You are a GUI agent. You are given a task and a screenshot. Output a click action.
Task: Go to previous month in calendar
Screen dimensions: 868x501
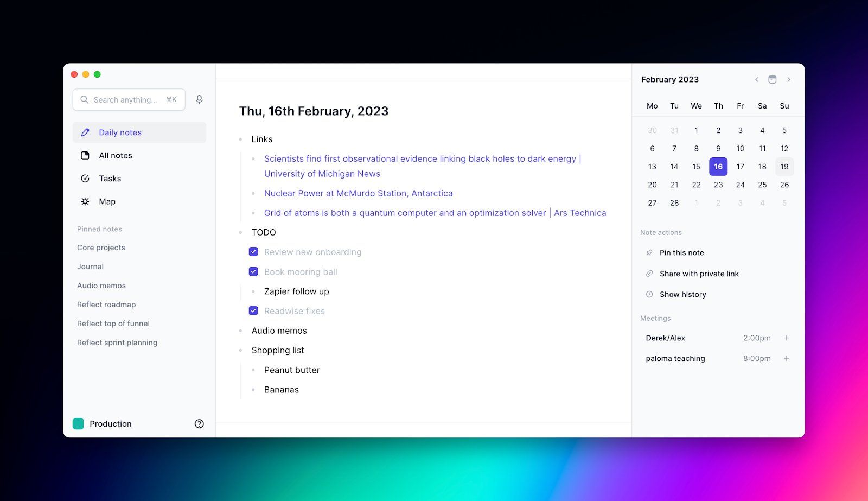757,79
